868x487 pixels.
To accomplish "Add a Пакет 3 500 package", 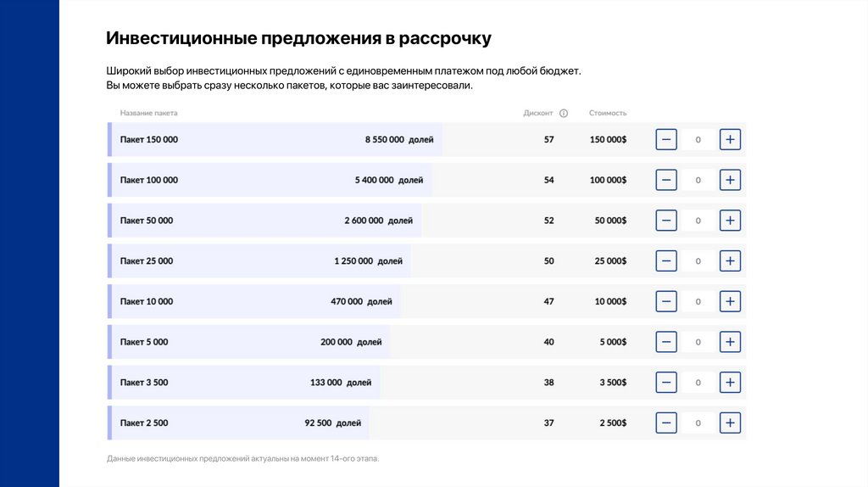I will coord(730,382).
